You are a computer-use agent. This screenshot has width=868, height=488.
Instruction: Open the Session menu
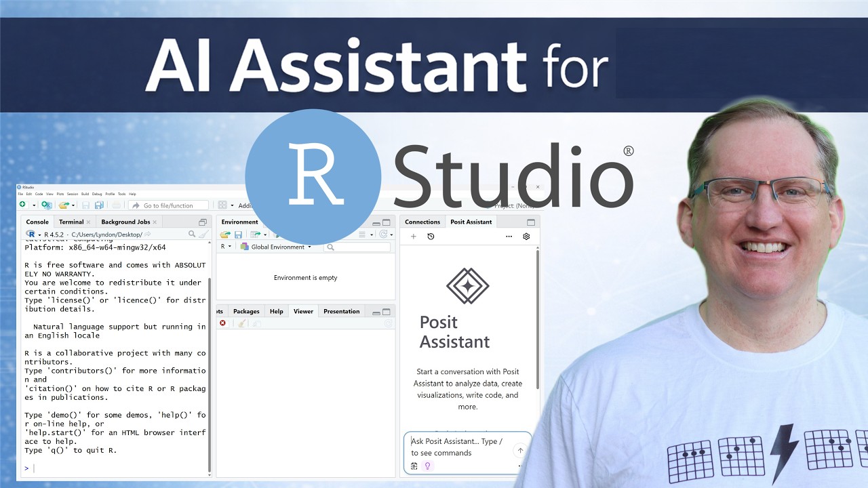[73, 194]
